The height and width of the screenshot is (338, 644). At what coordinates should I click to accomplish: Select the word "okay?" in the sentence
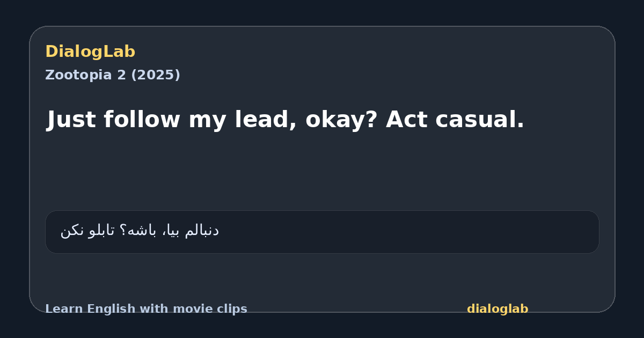pos(341,121)
